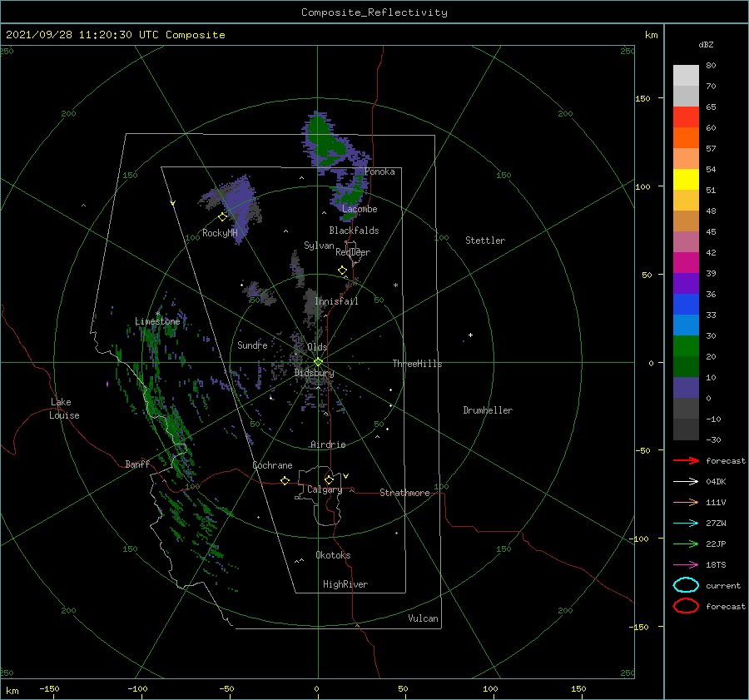Click the red forecast arrow in legend
This screenshot has height=700, width=749.
pyautogui.click(x=686, y=460)
